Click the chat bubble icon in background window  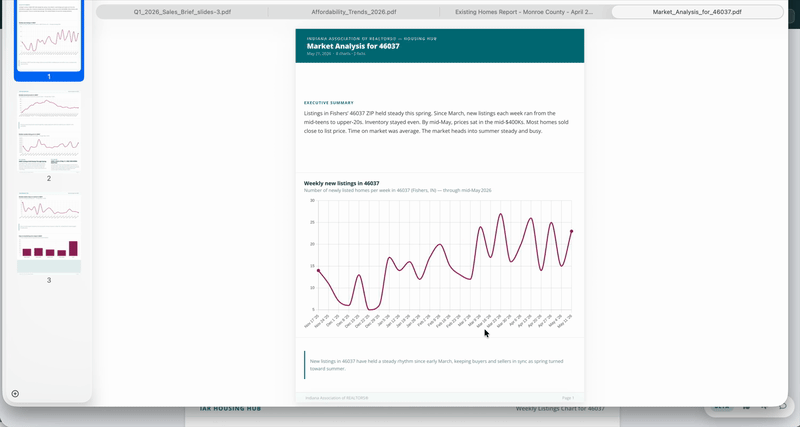pyautogui.click(x=783, y=407)
